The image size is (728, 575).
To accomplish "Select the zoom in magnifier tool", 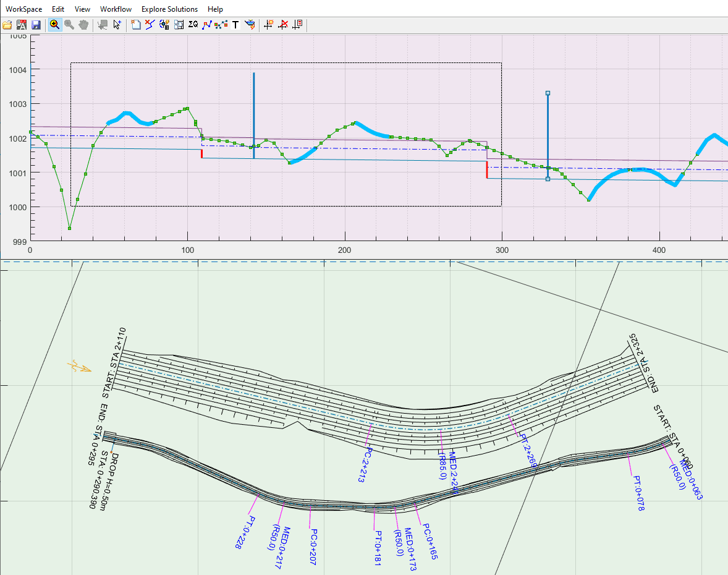I will pos(54,25).
